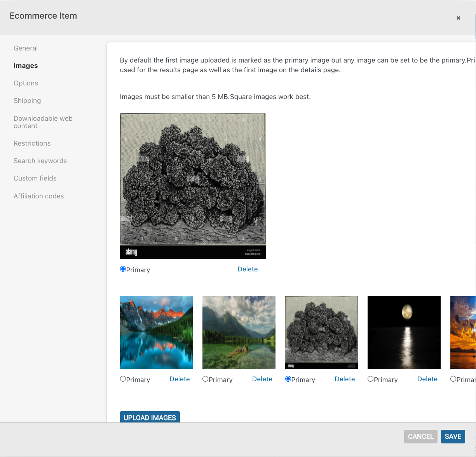Delete the green valley image
This screenshot has height=457, width=476.
click(262, 379)
